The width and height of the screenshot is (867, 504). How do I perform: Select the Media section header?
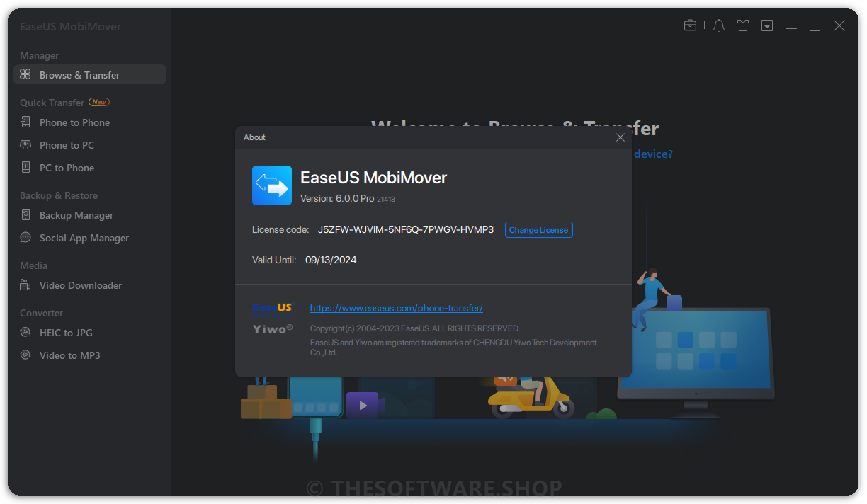click(33, 265)
